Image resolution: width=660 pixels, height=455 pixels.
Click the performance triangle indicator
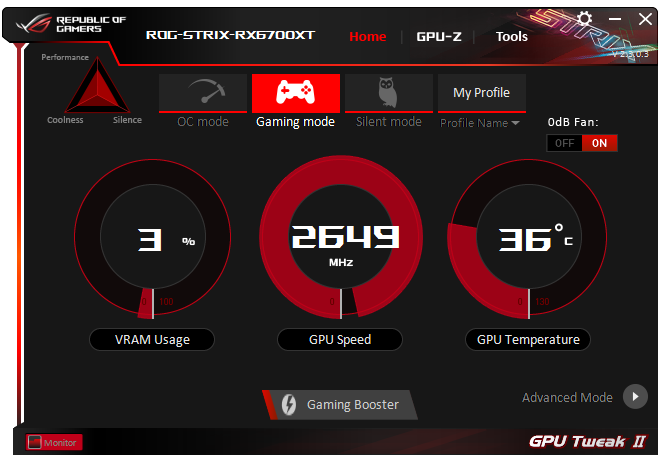pyautogui.click(x=97, y=85)
